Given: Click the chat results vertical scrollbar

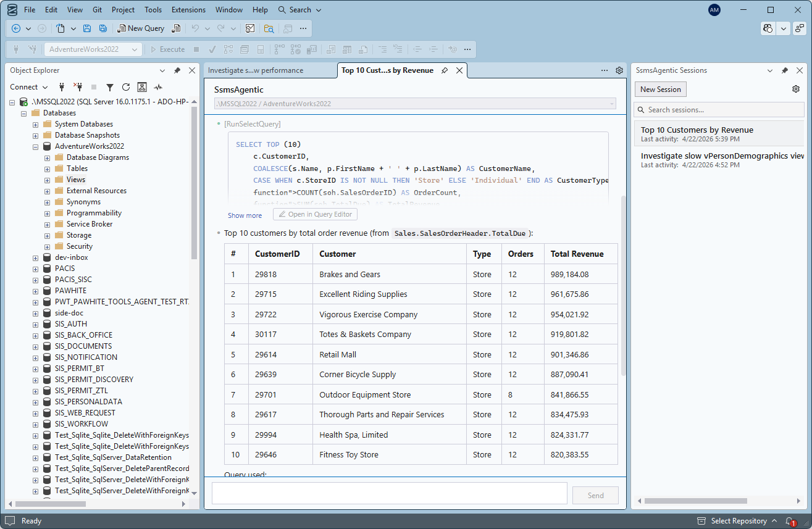Looking at the screenshot, I should [x=623, y=284].
